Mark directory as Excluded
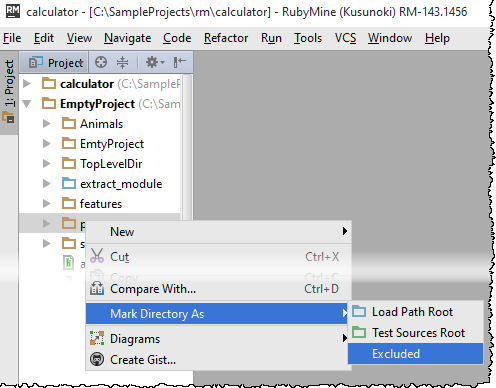496x388 pixels. click(x=415, y=353)
